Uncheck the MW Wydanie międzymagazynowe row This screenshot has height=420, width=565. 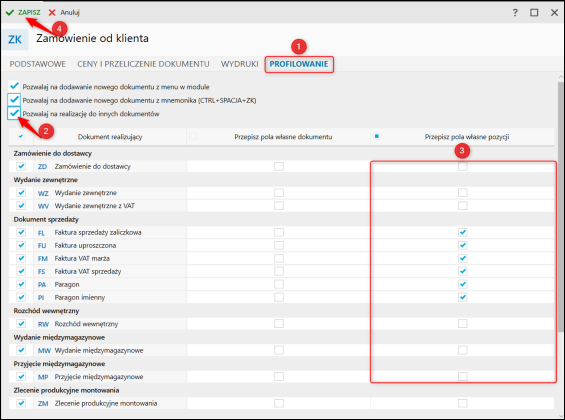[21, 350]
